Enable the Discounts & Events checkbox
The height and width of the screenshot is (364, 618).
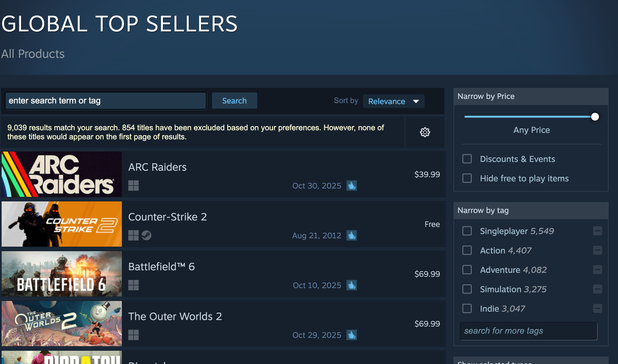[x=467, y=159]
